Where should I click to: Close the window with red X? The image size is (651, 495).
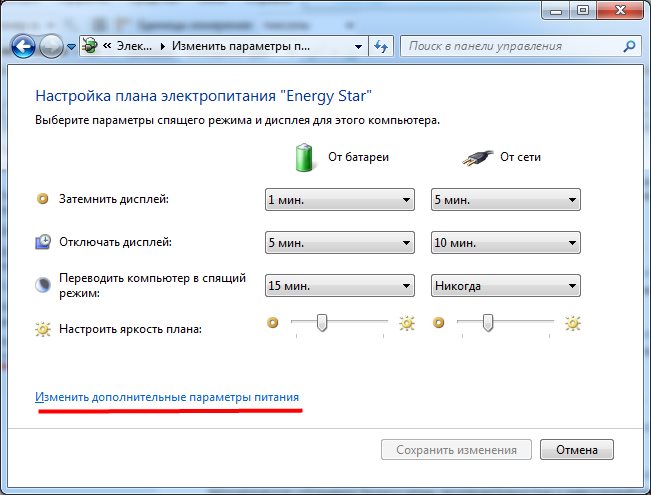(x=620, y=10)
